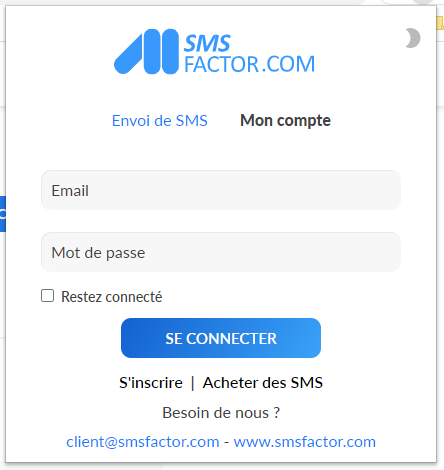This screenshot has width=444, height=470.
Task: Click the FACTOR.COM wordmark in the header
Action: click(250, 64)
